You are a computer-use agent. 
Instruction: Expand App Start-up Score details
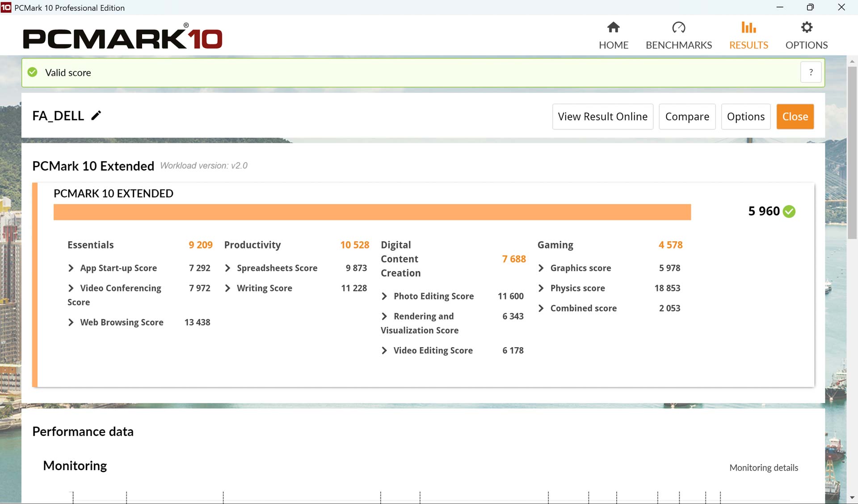click(x=71, y=268)
